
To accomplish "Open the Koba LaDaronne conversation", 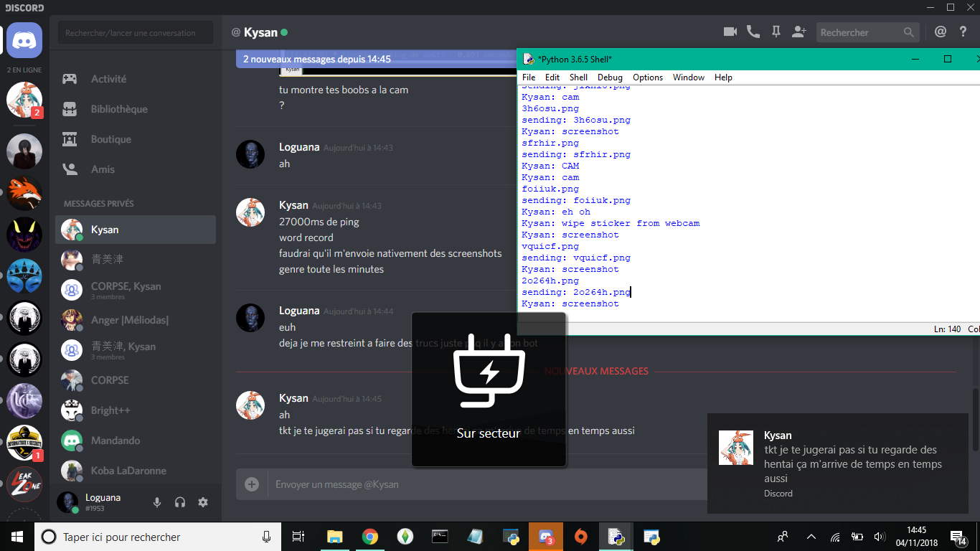I will coord(136,471).
